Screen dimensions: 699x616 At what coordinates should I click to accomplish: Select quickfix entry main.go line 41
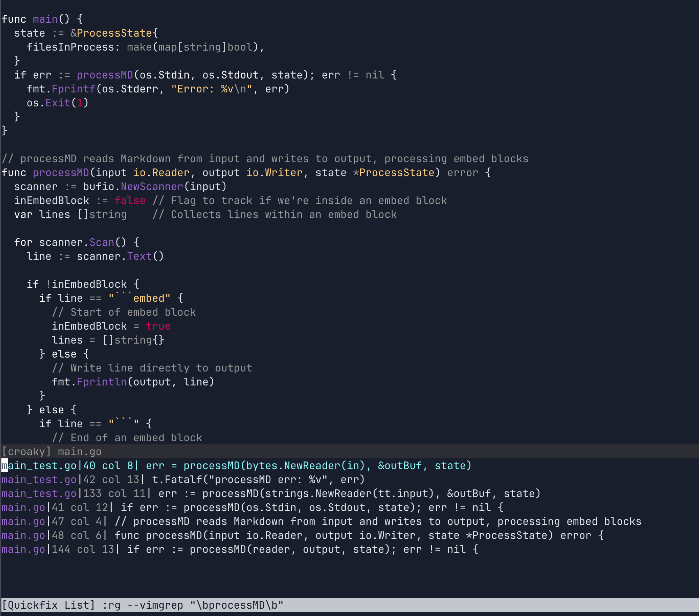coord(253,508)
